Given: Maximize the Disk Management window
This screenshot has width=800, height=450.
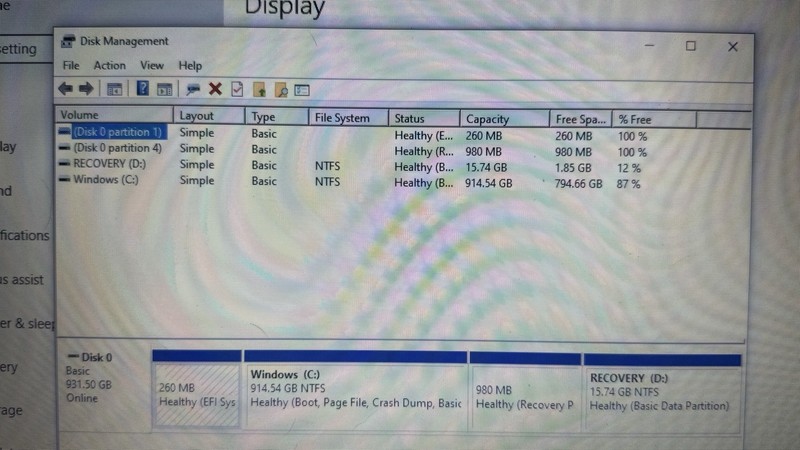Looking at the screenshot, I should coord(691,46).
